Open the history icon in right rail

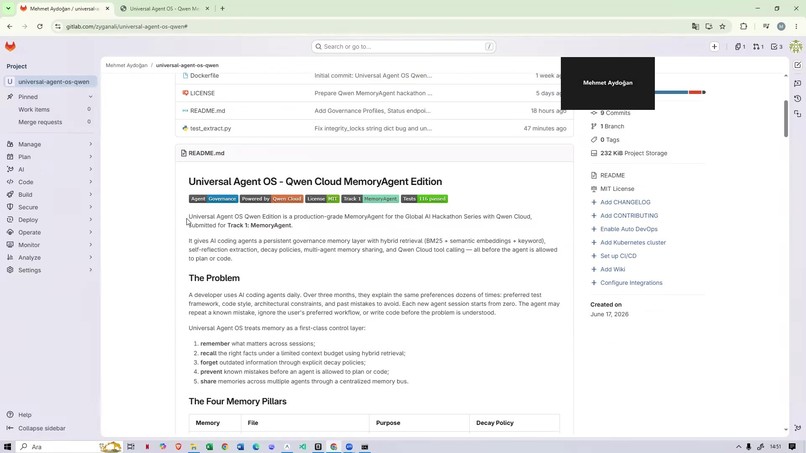(x=797, y=98)
